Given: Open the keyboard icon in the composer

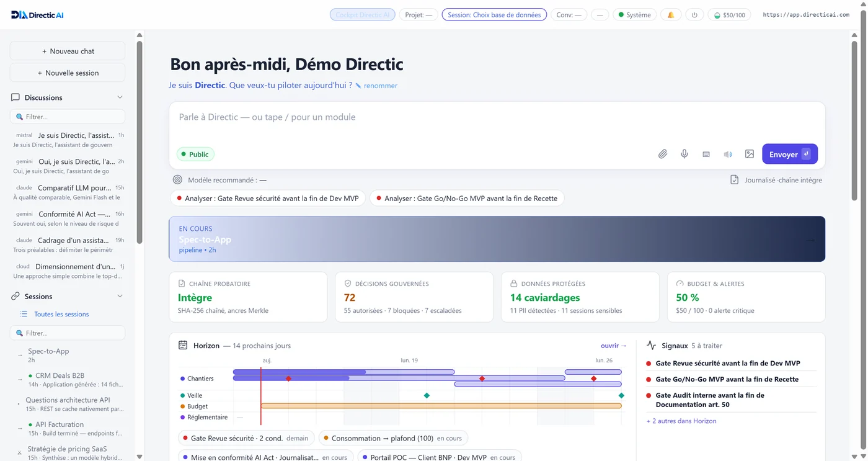Looking at the screenshot, I should 706,154.
